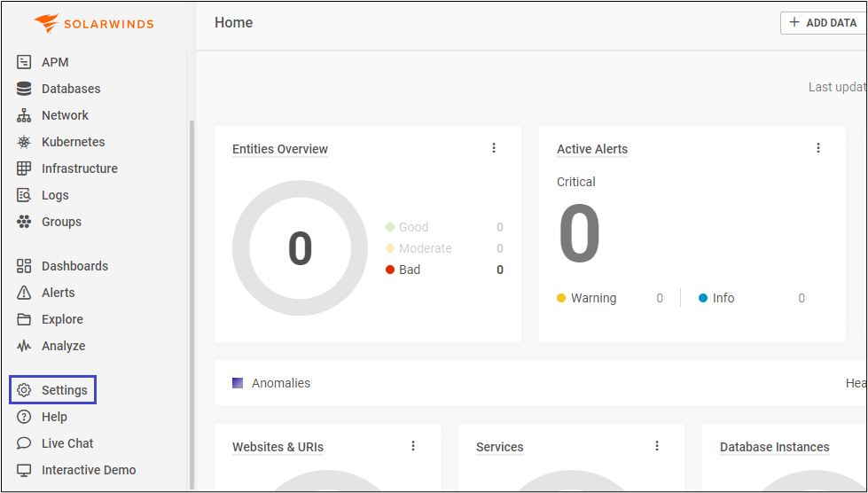Open Entities Overview three-dot menu
The width and height of the screenshot is (868, 493).
coord(494,148)
